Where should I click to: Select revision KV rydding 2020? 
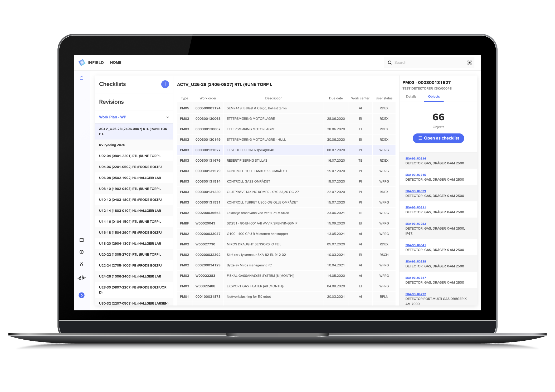tap(134, 145)
